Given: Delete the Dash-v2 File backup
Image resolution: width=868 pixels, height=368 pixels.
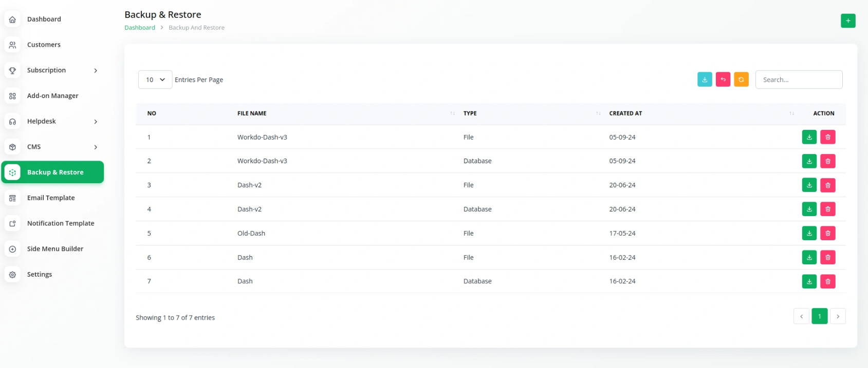Looking at the screenshot, I should pyautogui.click(x=828, y=185).
